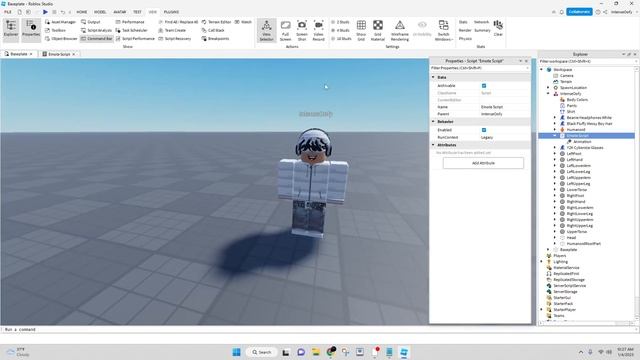640x360 pixels.
Task: Click the Clear stats icon
Action: pyautogui.click(x=498, y=28)
